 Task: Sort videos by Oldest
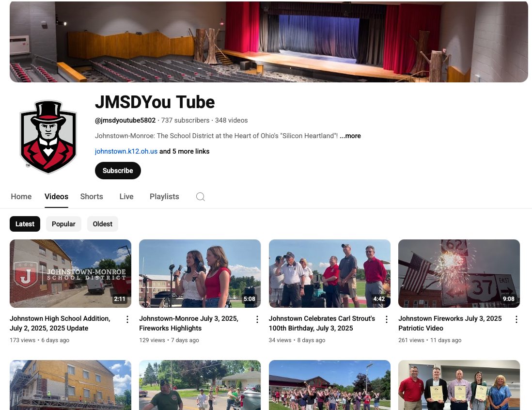(x=102, y=224)
